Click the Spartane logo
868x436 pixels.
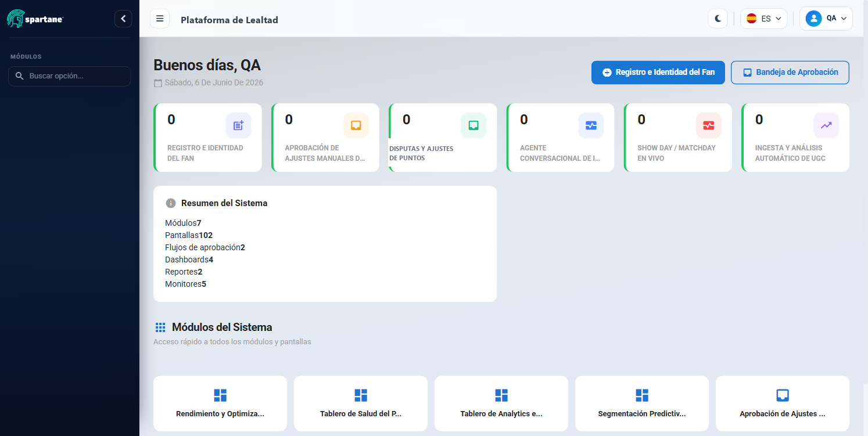tap(35, 19)
